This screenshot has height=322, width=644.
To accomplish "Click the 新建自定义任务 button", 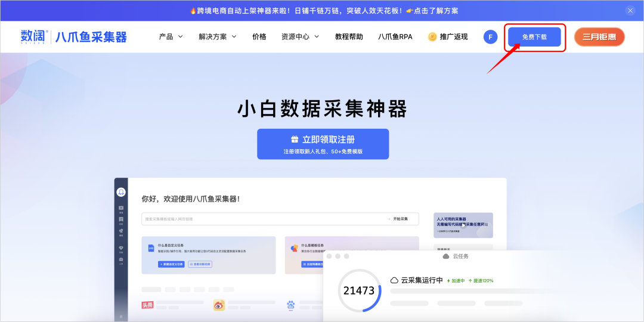I will [x=171, y=264].
